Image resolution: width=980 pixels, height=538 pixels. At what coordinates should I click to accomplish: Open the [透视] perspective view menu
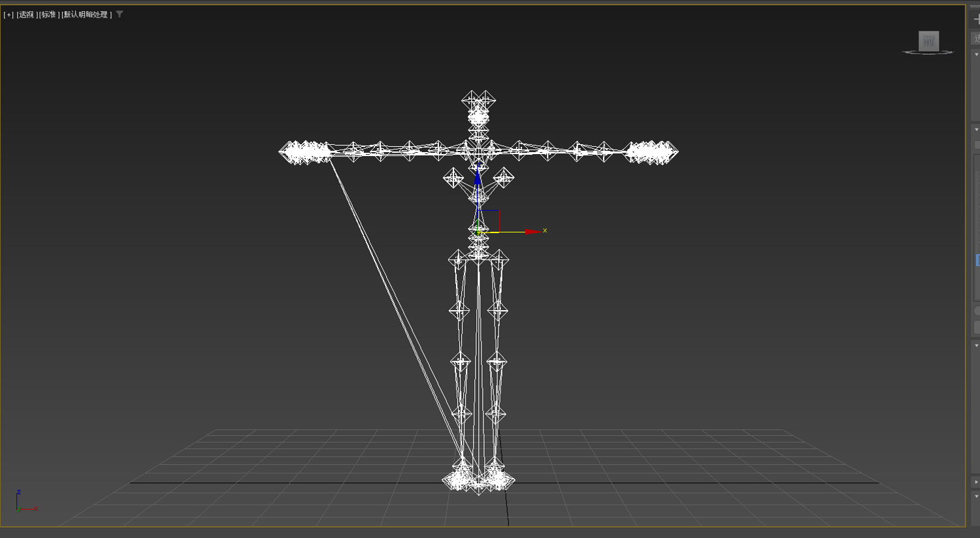(x=27, y=14)
